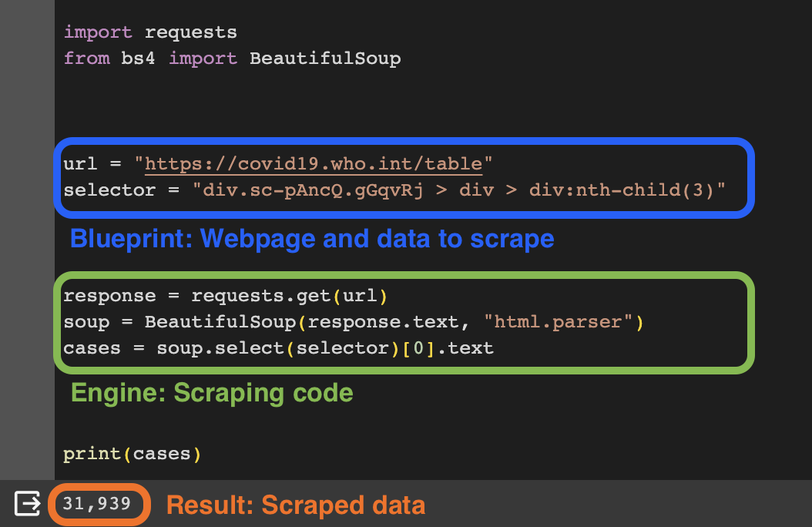Select the 'Blueprint: Webpage and data to scrape' label
The height and width of the screenshot is (527, 812).
point(312,239)
